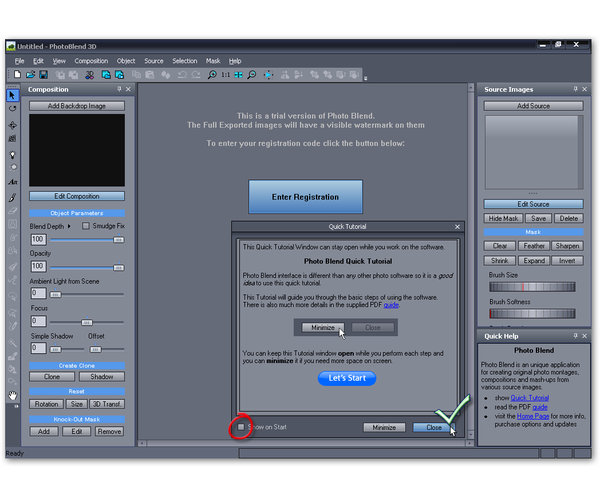Click the Edit Source button

533,204
